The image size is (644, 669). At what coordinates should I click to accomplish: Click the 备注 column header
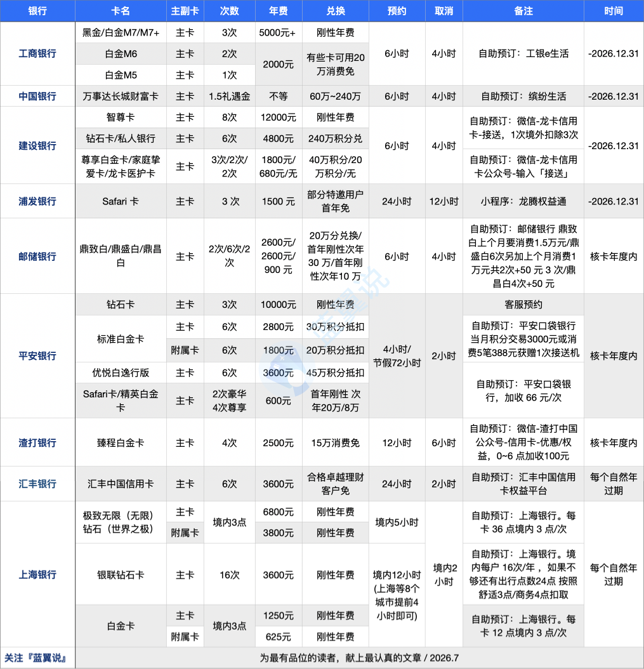coord(523,11)
